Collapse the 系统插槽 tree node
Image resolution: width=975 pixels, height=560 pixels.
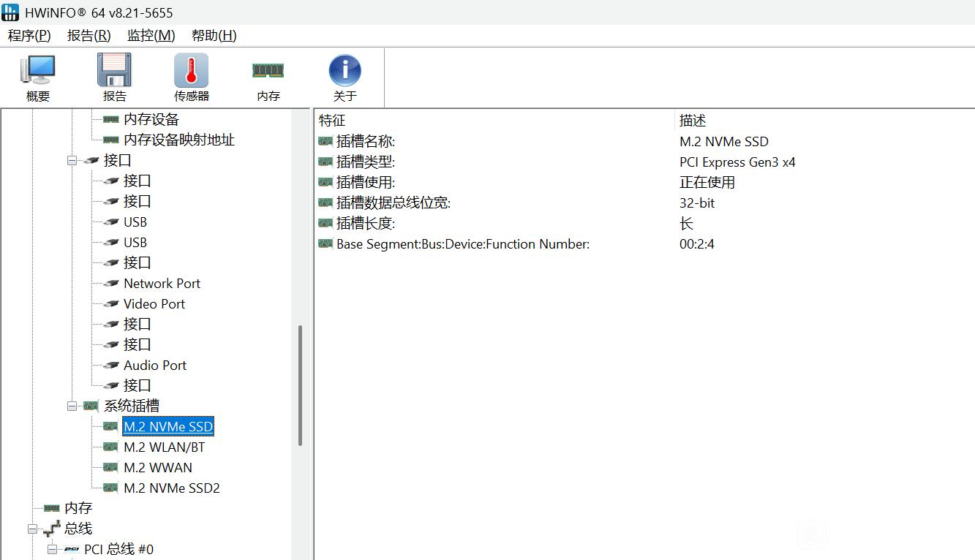(x=72, y=406)
